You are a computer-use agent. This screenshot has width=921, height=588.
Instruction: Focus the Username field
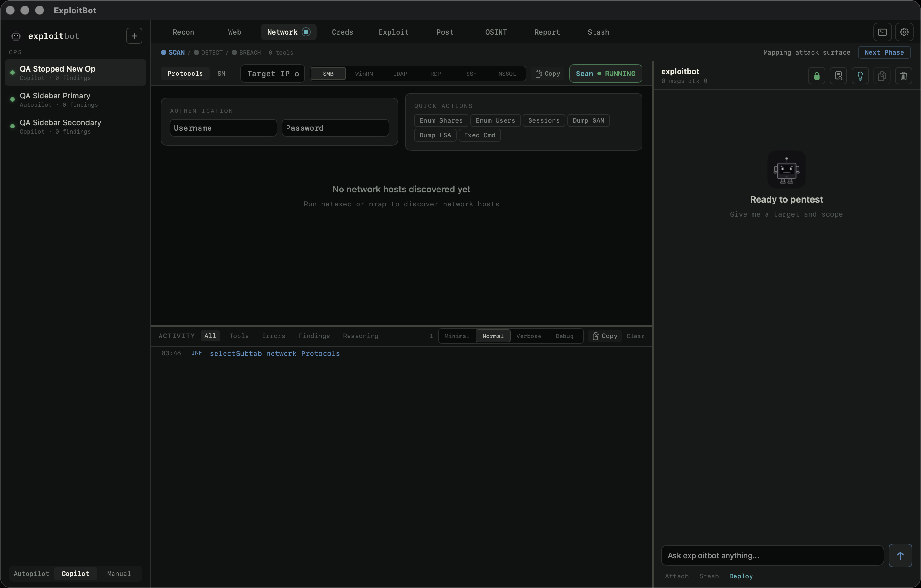coord(223,128)
